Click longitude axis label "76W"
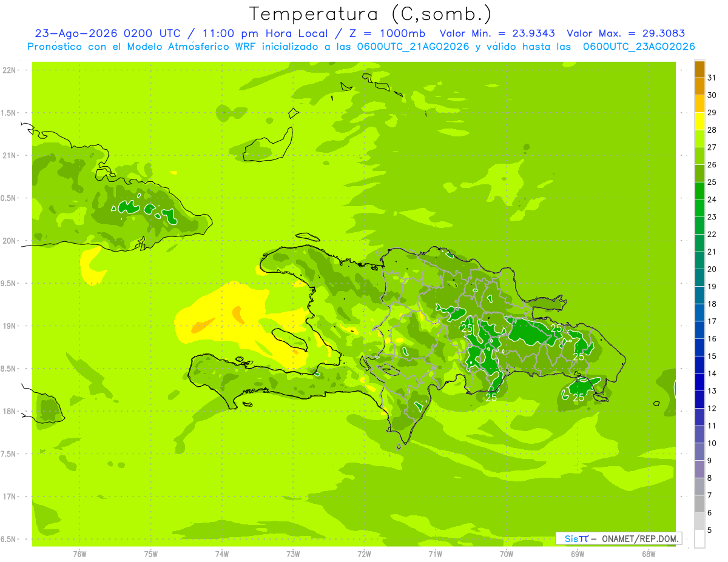This screenshot has width=728, height=562. [80, 554]
